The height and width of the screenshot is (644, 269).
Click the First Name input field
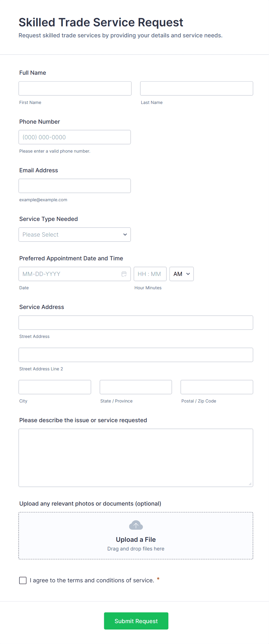click(75, 88)
